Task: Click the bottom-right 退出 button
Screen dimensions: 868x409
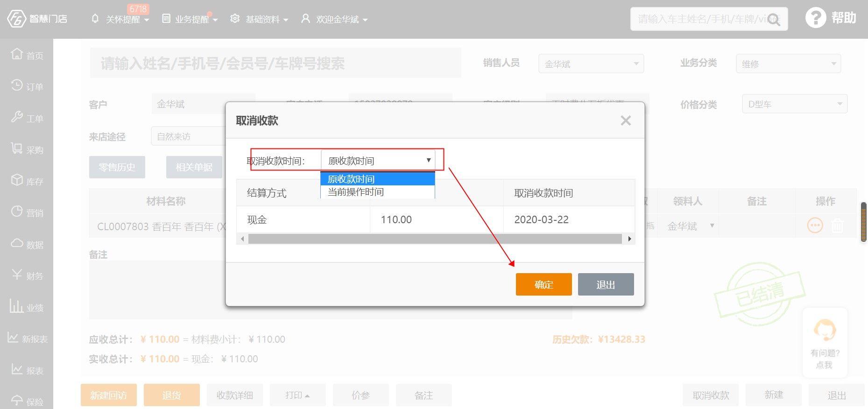Action: tap(837, 395)
